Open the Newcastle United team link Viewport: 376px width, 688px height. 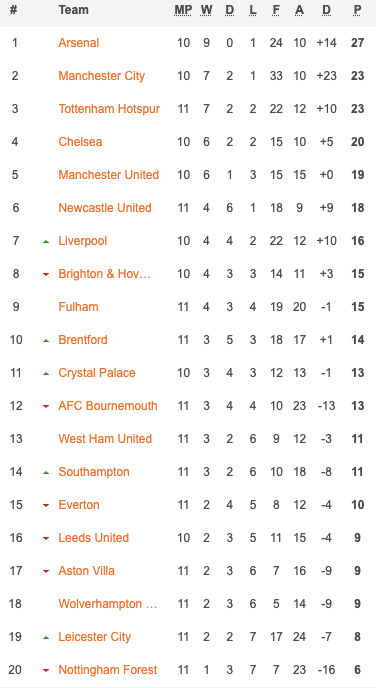(x=105, y=208)
